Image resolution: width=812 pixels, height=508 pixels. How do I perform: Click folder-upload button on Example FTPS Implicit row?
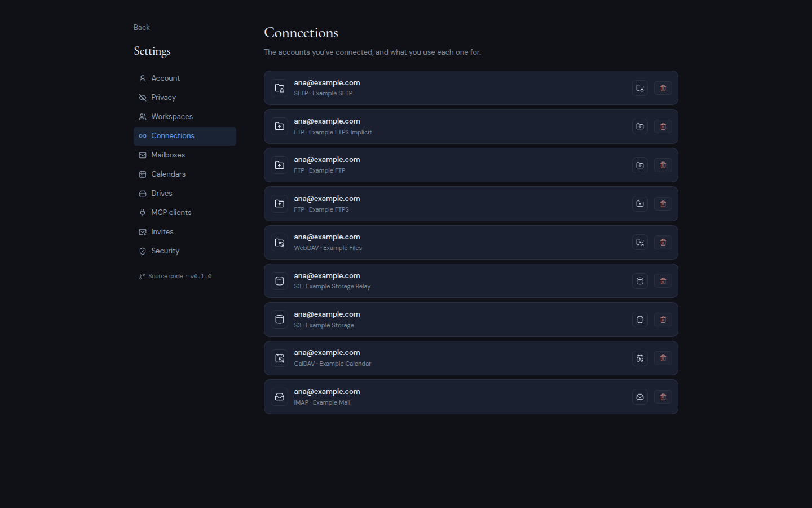640,126
